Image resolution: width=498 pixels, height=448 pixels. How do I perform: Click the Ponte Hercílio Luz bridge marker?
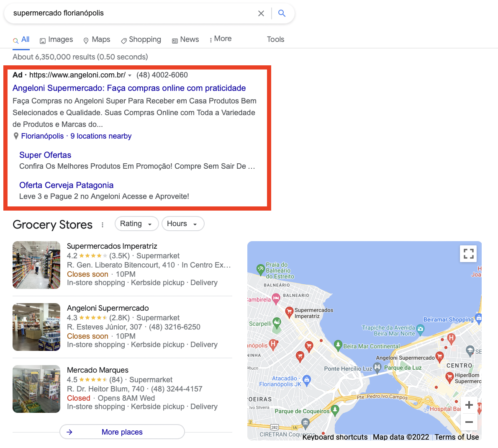tap(377, 368)
